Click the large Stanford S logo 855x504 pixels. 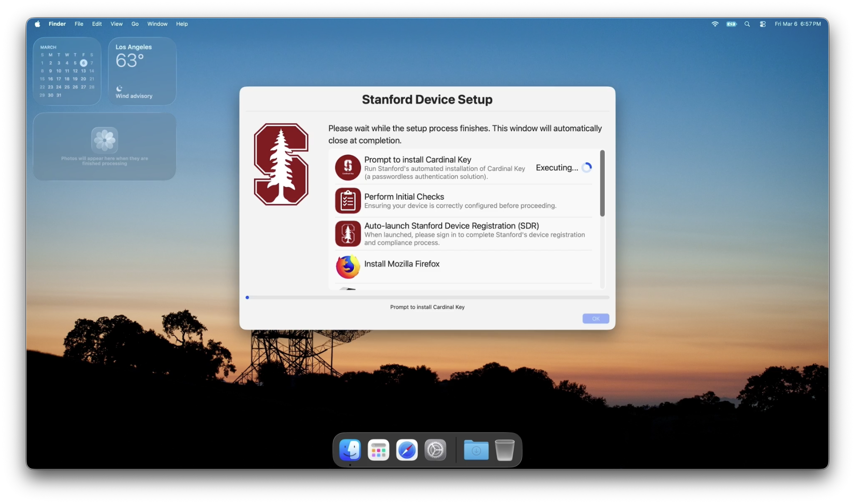[281, 164]
